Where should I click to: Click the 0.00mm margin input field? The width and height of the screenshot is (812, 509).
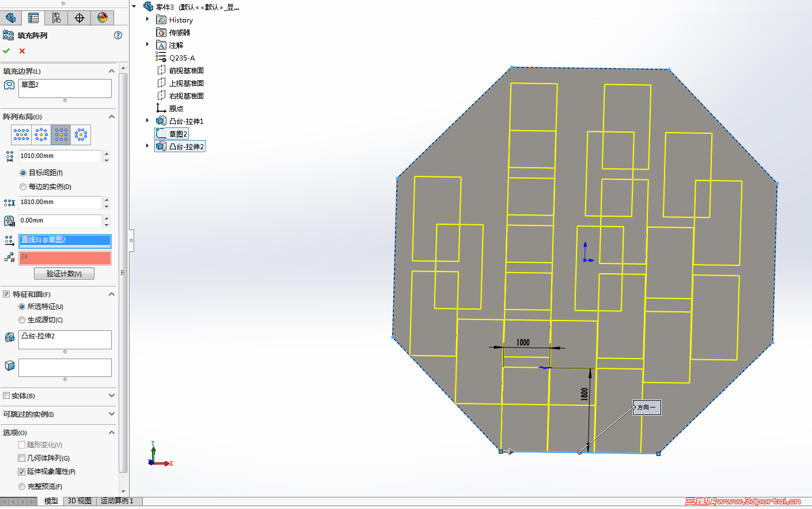click(60, 221)
